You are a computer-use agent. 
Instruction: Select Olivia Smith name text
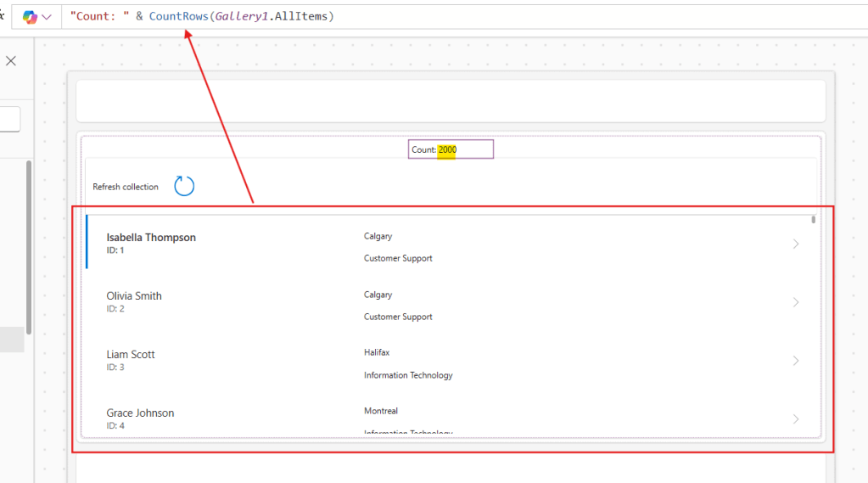point(134,295)
